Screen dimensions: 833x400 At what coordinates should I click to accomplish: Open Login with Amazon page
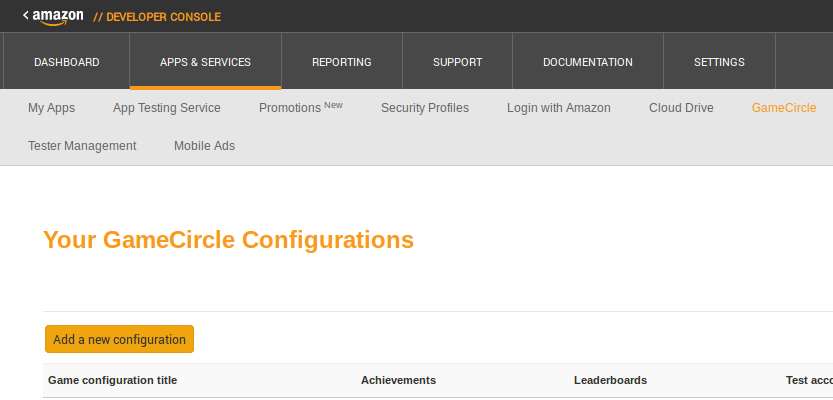tap(558, 108)
